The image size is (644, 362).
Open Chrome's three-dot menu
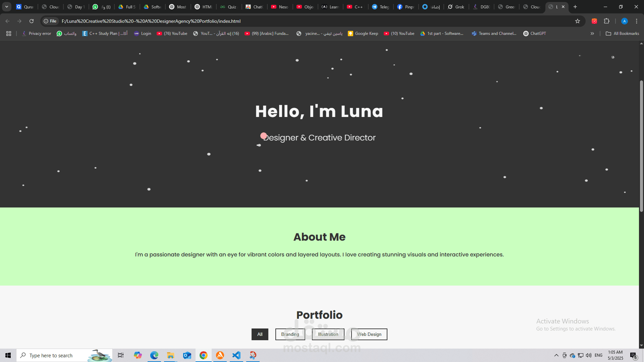point(636,21)
